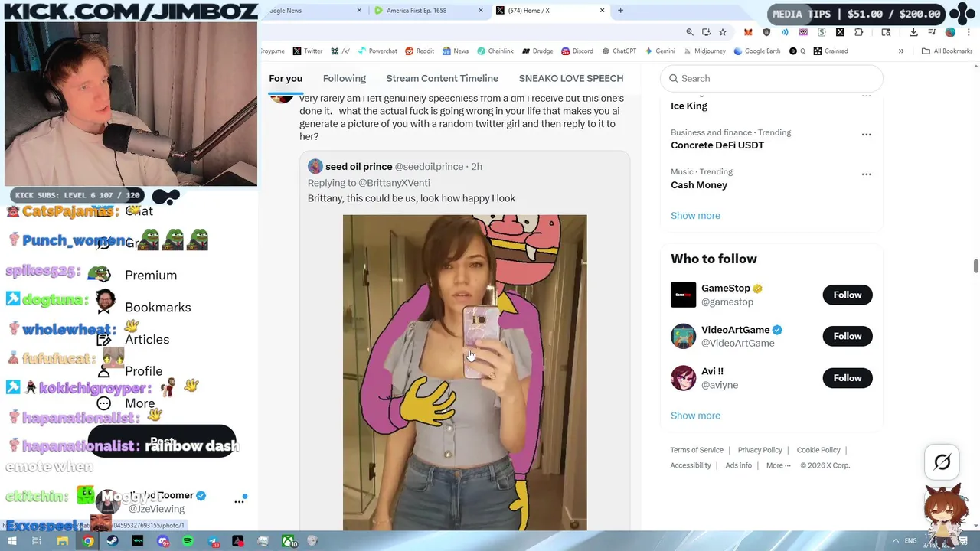The width and height of the screenshot is (980, 551).
Task: Show more accounts to follow
Action: tap(695, 416)
